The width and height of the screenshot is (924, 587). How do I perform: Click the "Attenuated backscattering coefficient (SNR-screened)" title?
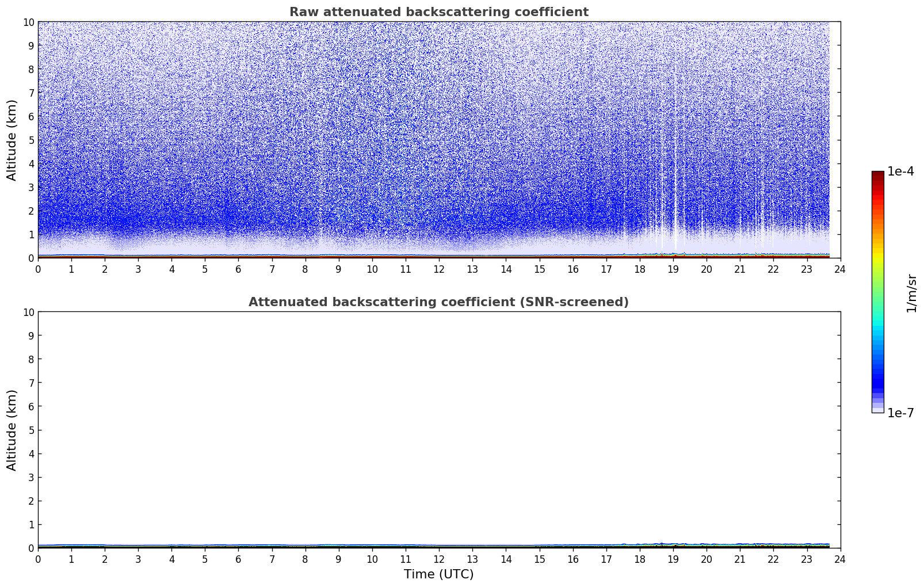click(x=438, y=302)
